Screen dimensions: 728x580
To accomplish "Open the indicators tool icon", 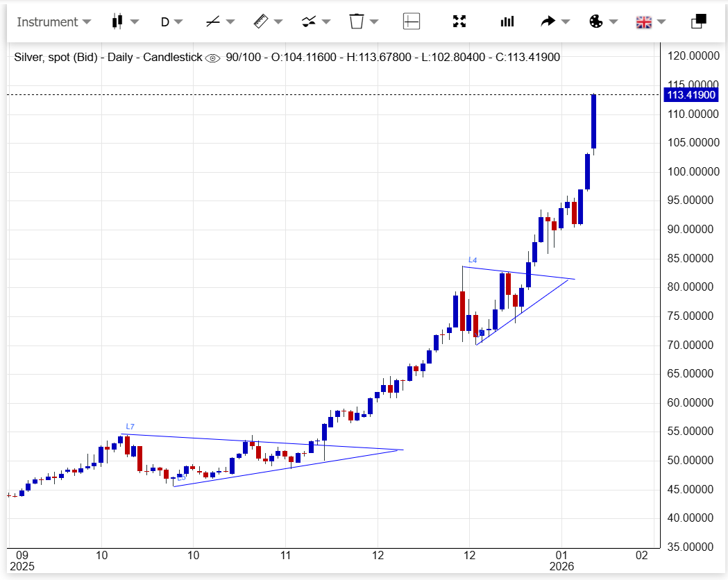I will (309, 22).
